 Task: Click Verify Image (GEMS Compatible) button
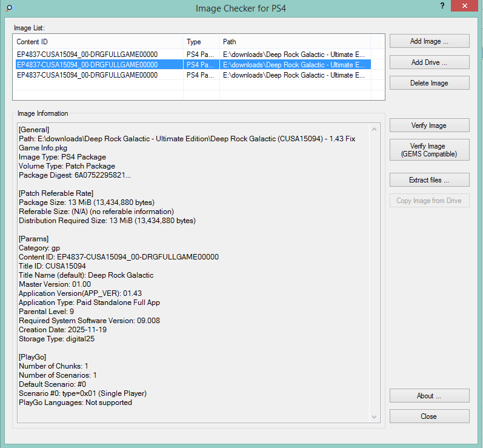tap(429, 150)
